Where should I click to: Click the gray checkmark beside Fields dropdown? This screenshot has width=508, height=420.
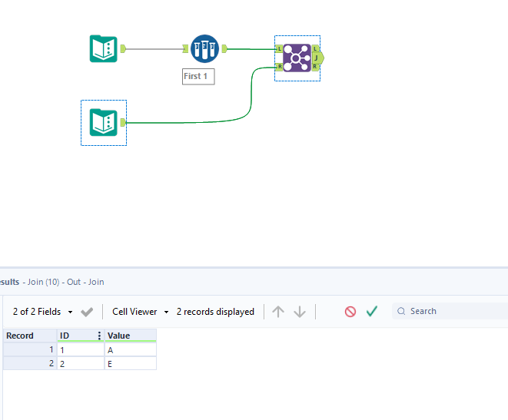coord(87,312)
